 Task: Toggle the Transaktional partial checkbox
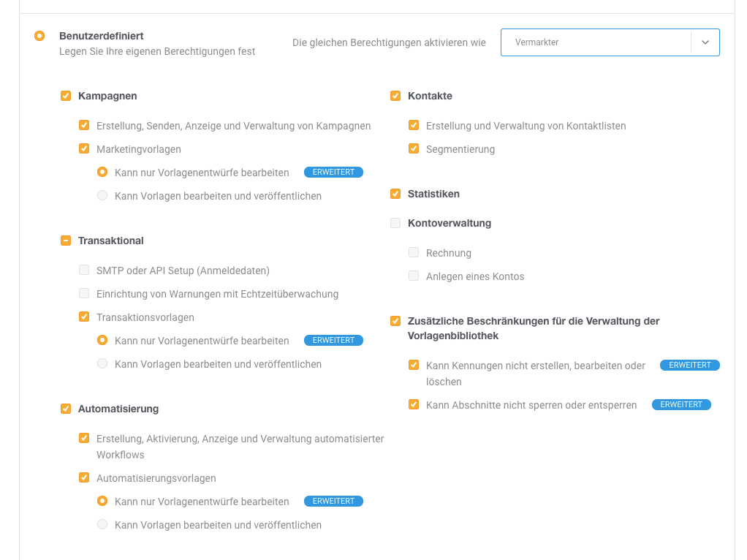click(x=66, y=241)
